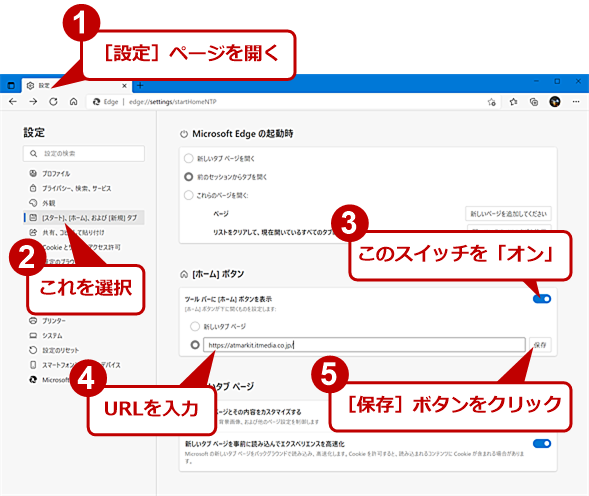Click the address bar URL edge://settings/startHomeNTP
This screenshot has width=589, height=496.
point(173,102)
